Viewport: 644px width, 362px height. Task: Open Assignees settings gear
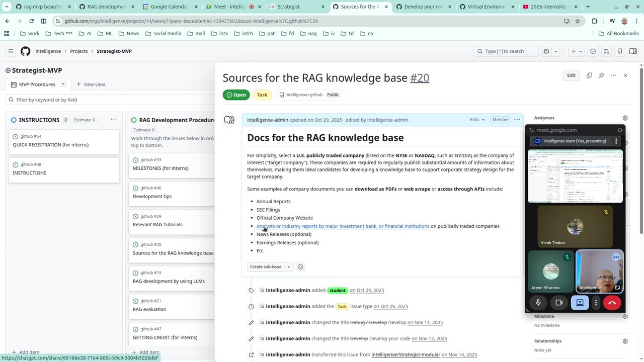tap(625, 118)
